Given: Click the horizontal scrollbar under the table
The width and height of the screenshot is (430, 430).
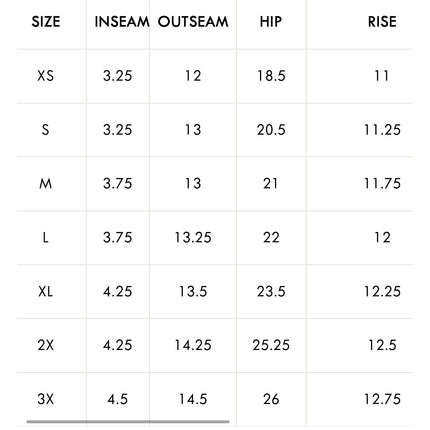Looking at the screenshot, I should pos(128,422).
